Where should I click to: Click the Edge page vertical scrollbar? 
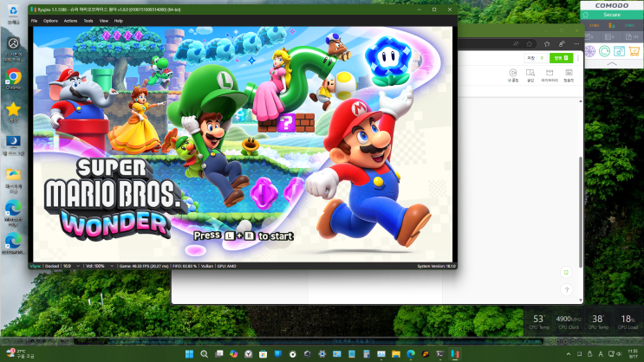click(x=581, y=211)
